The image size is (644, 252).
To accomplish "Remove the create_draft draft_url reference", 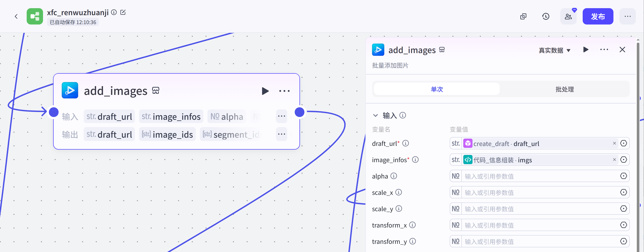I will (x=614, y=143).
